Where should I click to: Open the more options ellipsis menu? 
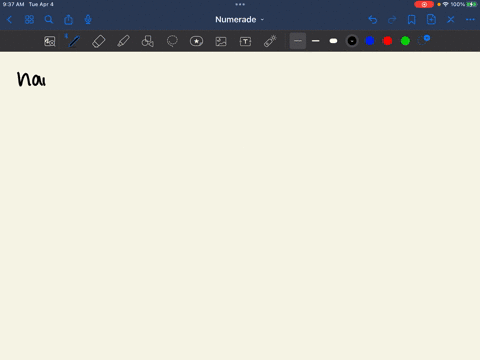pyautogui.click(x=470, y=20)
